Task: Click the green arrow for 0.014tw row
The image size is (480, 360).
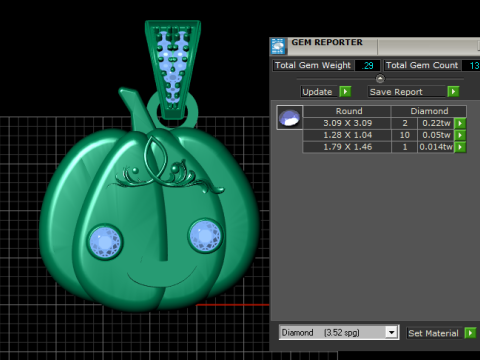Action: pyautogui.click(x=460, y=147)
